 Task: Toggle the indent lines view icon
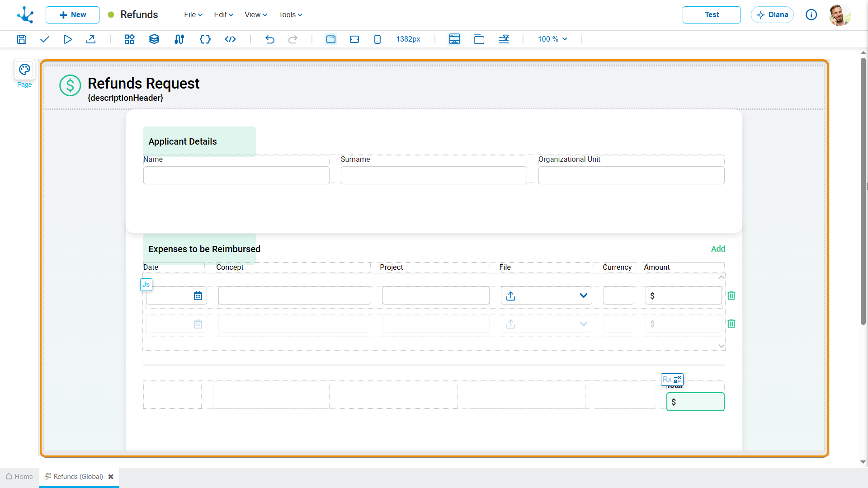(x=504, y=39)
